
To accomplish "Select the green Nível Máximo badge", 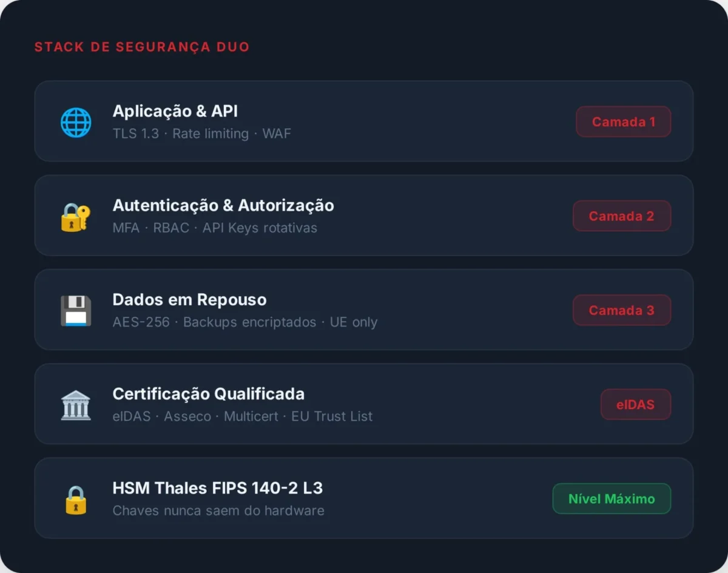I will (612, 498).
